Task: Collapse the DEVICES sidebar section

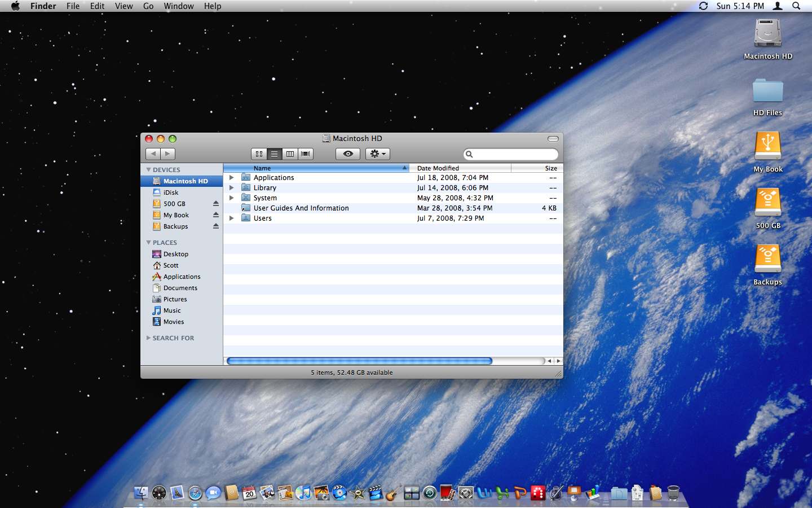Action: coord(149,170)
